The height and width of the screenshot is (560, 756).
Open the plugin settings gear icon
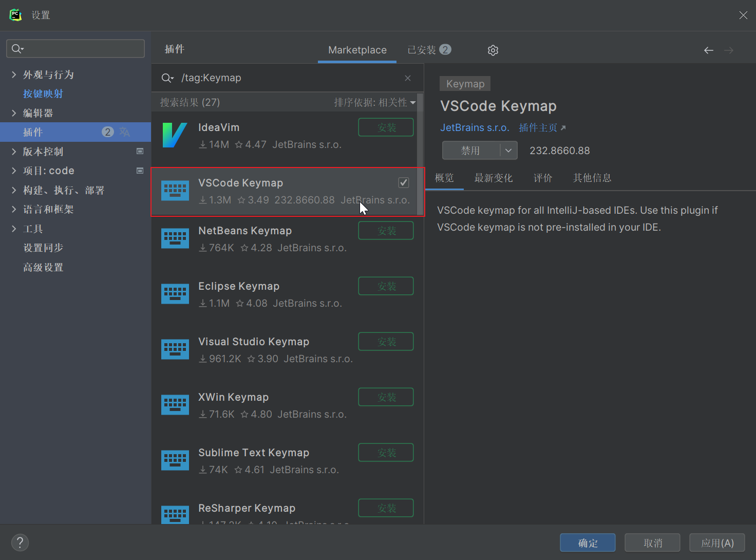(493, 50)
